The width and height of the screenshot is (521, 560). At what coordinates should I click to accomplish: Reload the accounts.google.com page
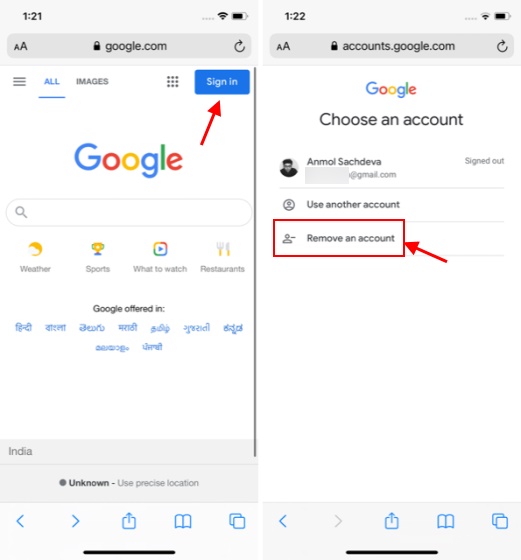(502, 46)
